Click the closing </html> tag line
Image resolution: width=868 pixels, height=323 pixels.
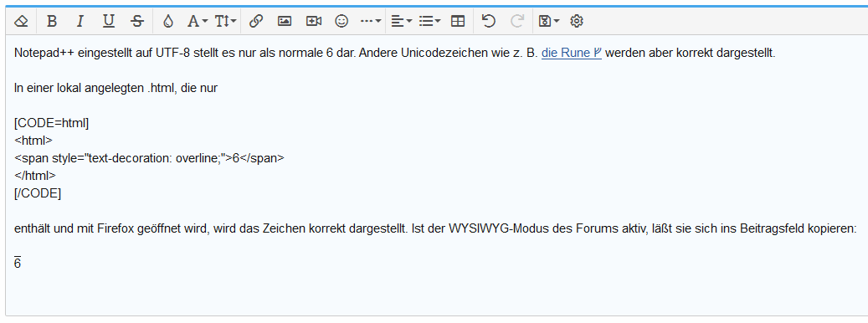[35, 176]
